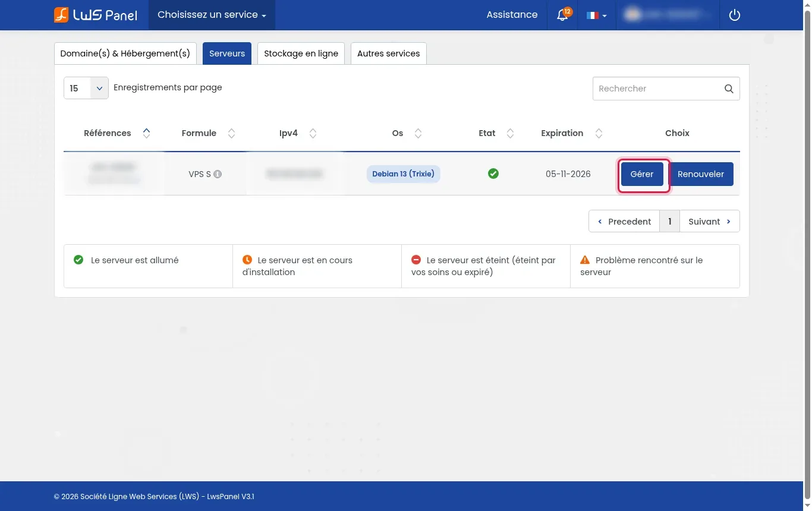Sort the table by Os arrows
Viewport: 812px width, 511px height.
coord(418,133)
